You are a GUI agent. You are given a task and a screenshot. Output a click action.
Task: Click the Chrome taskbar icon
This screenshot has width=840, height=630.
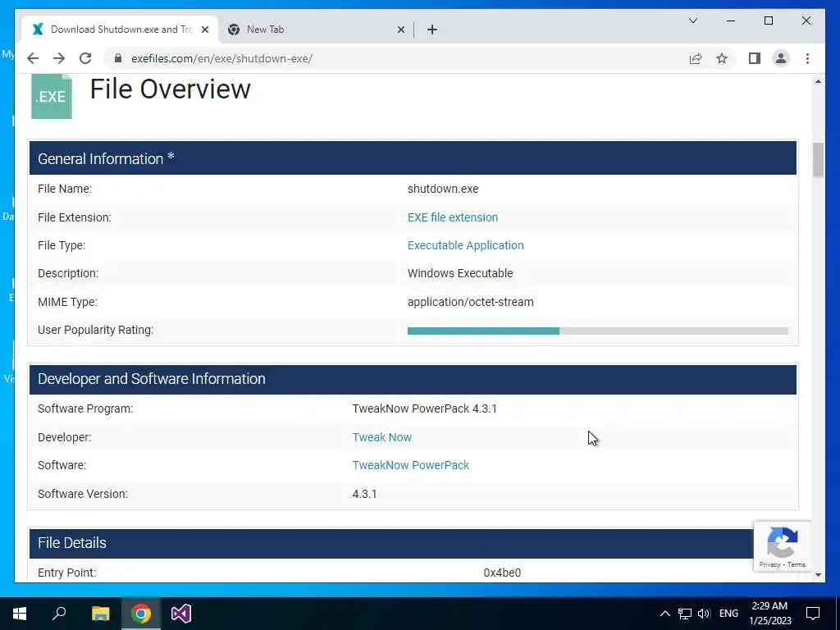pyautogui.click(x=141, y=614)
